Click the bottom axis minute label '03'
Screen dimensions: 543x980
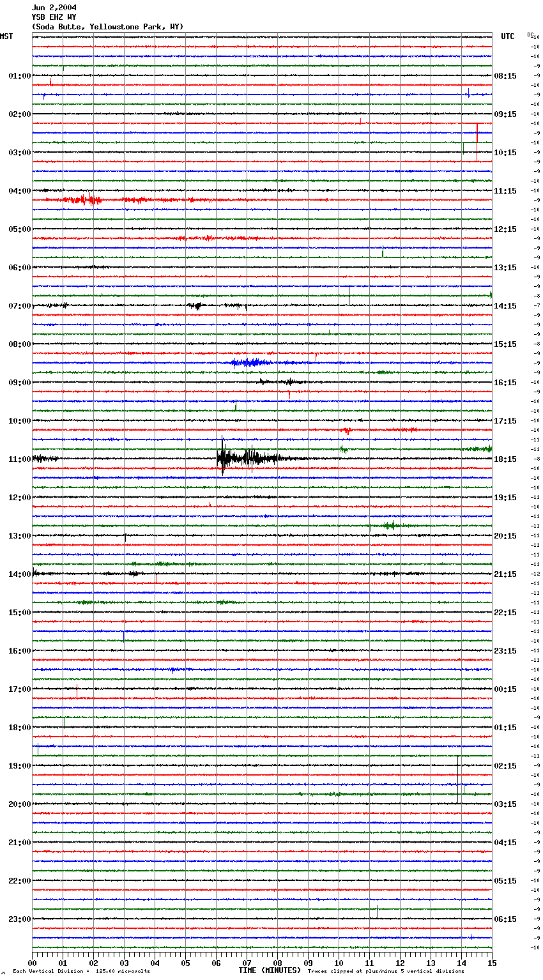[x=124, y=963]
